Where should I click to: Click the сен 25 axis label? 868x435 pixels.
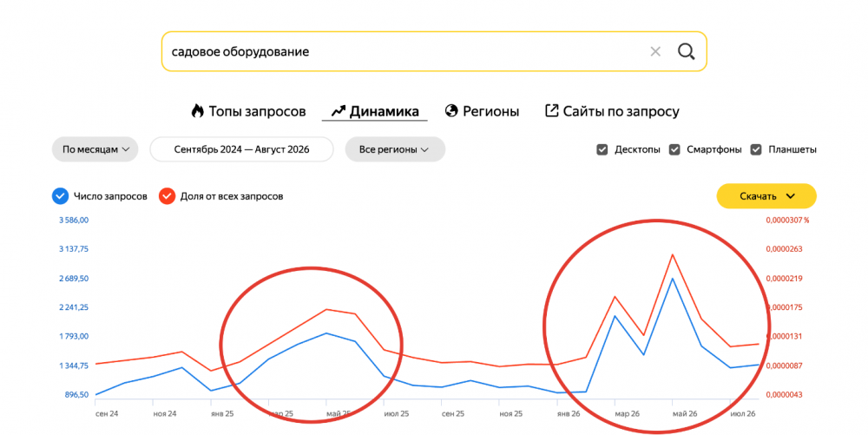tap(453, 413)
